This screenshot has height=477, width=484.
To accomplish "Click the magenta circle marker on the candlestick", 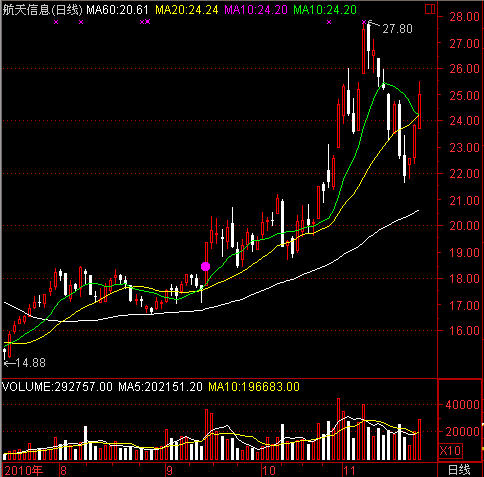I will 206,266.
